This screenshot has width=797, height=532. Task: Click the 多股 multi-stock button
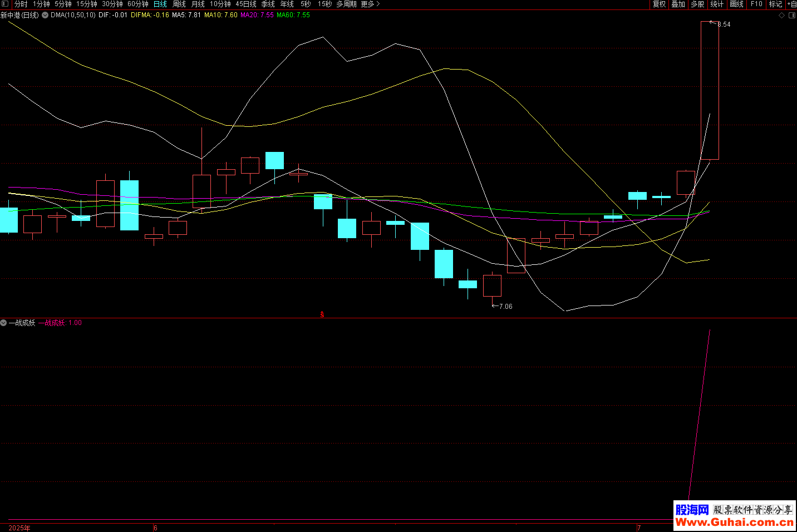tap(697, 4)
